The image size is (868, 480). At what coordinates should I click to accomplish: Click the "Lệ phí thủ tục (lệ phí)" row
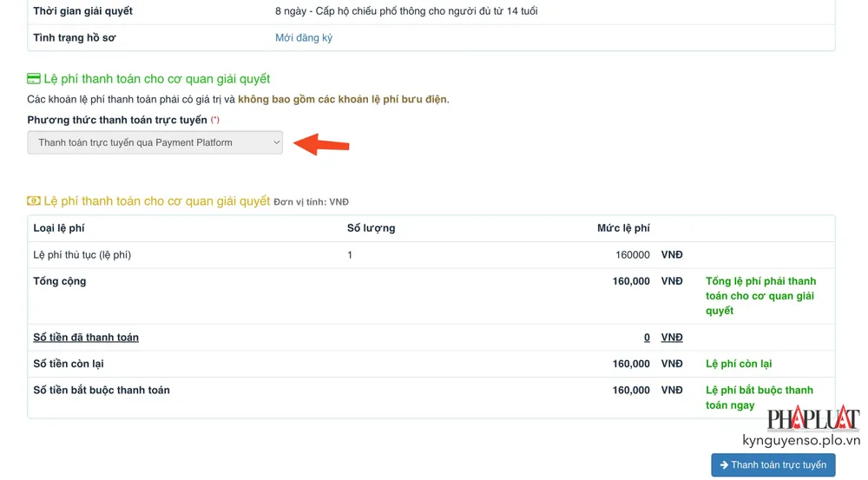[82, 255]
